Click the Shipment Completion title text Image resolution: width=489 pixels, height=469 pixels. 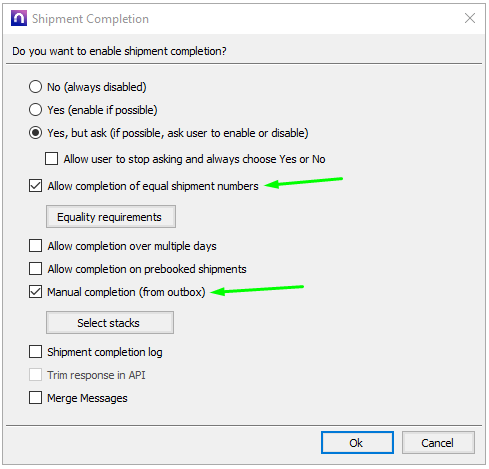(x=90, y=19)
